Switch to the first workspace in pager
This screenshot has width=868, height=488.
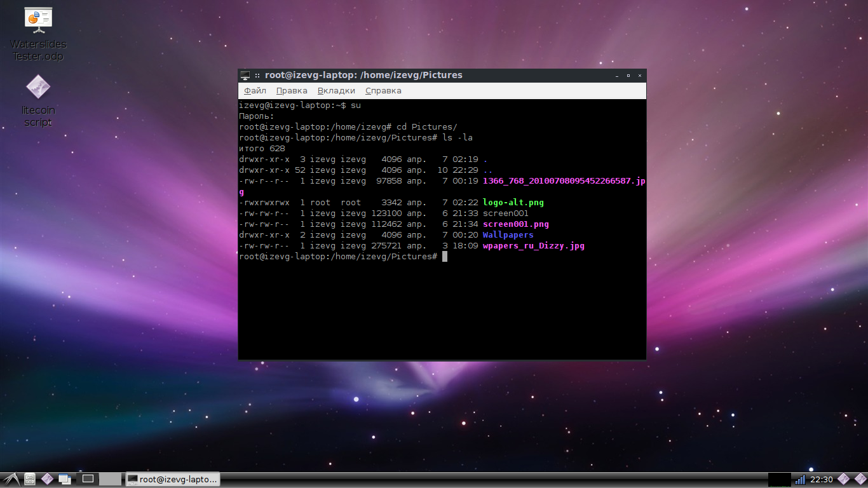tap(88, 479)
